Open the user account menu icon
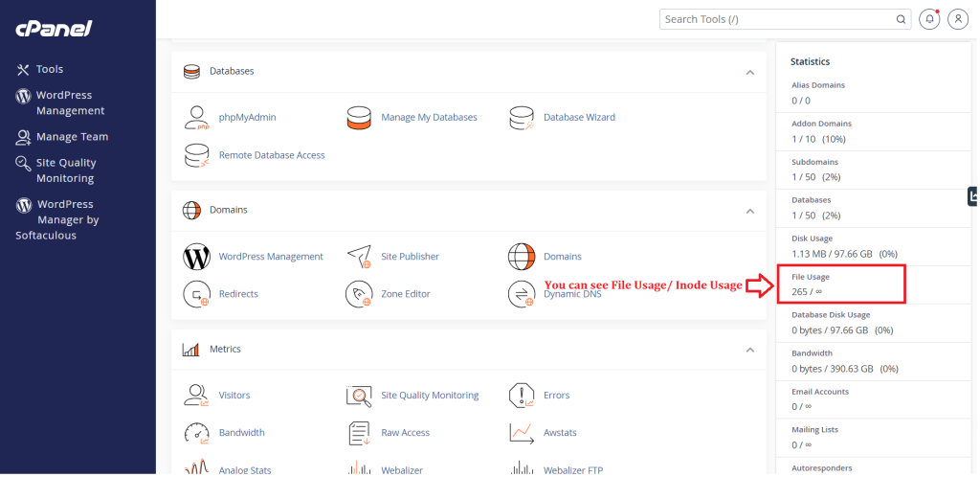 [958, 19]
